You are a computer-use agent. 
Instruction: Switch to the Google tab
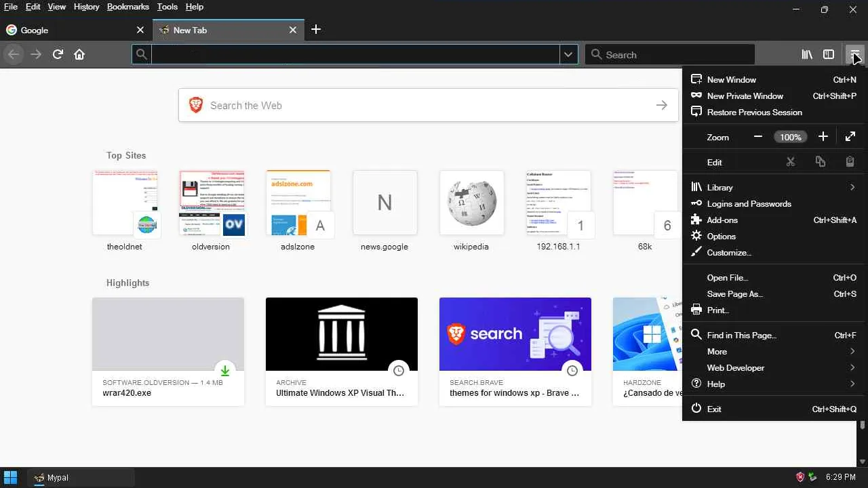tap(75, 30)
